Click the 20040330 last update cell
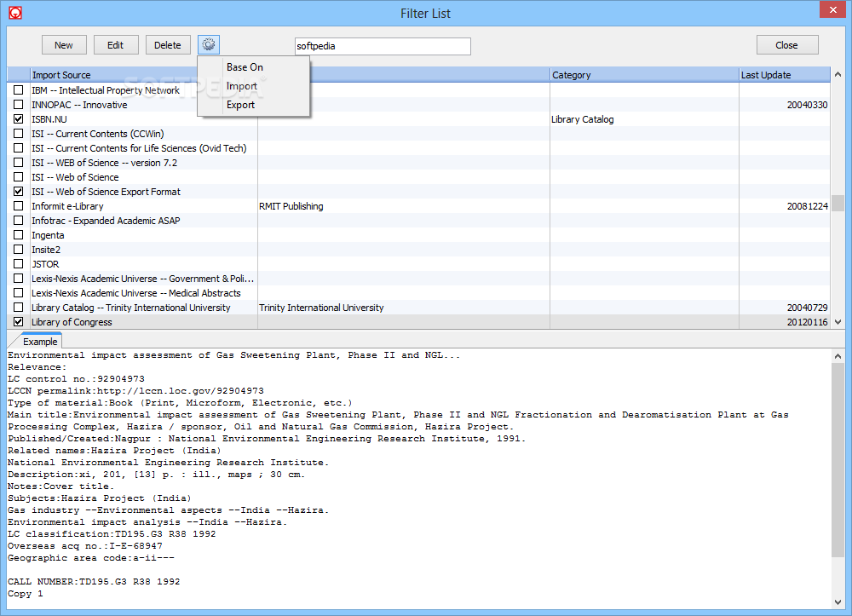Screen dimensions: 852x616 pos(808,105)
